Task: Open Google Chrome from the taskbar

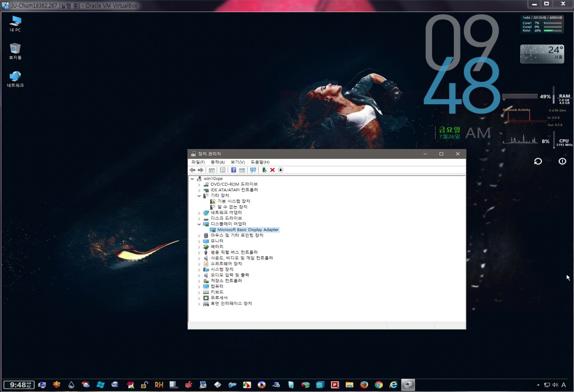Action: 378,385
